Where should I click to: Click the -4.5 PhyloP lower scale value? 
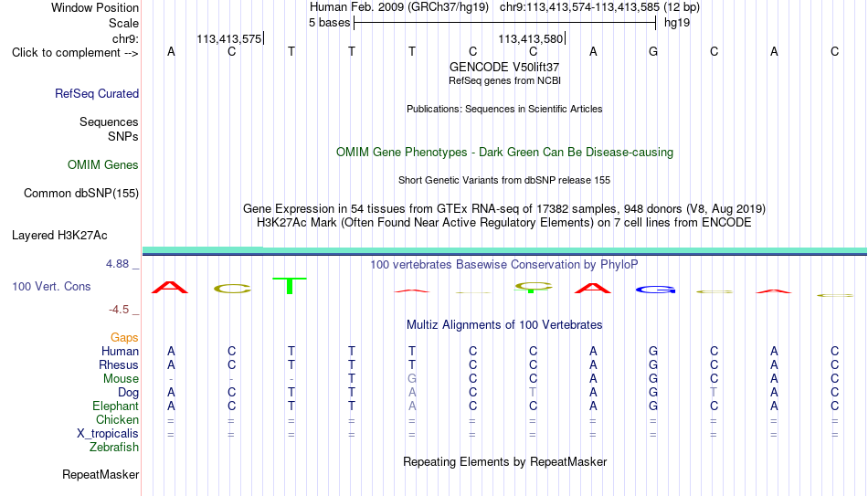point(119,310)
